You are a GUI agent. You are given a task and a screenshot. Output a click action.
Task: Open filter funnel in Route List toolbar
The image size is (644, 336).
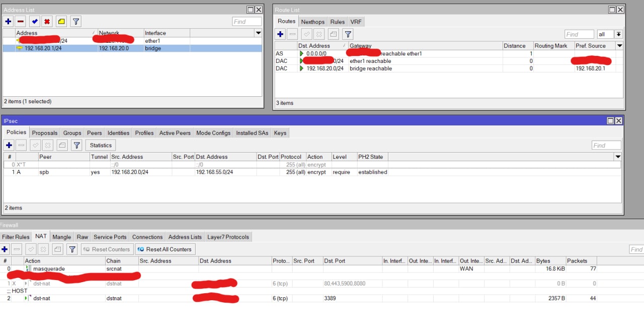pos(348,34)
